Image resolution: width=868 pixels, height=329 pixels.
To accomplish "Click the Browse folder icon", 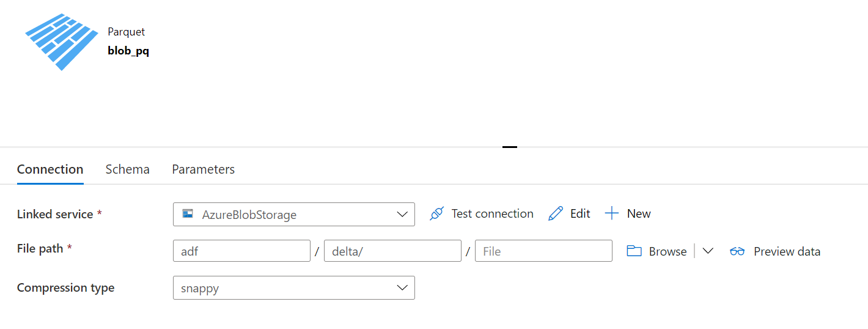I will pyautogui.click(x=634, y=251).
